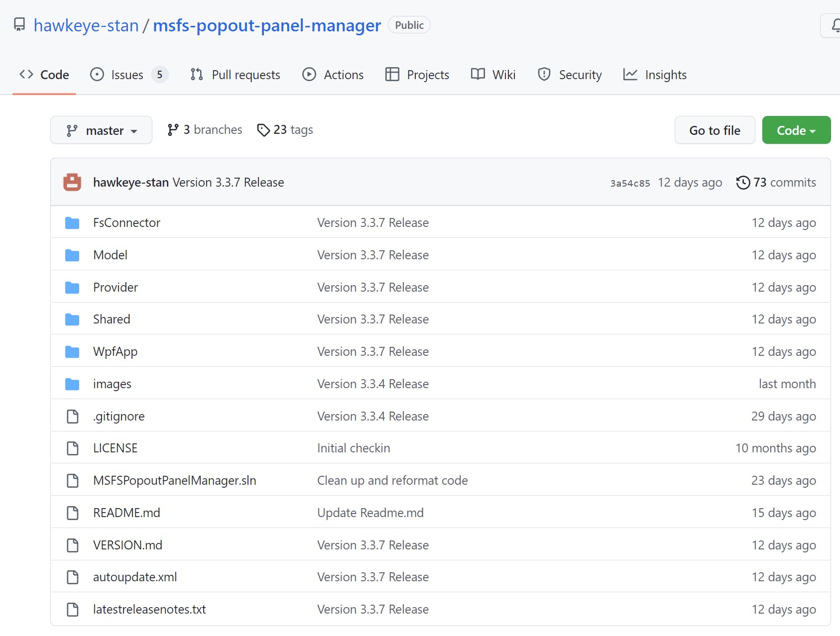Expand the green Code dropdown

click(x=796, y=130)
